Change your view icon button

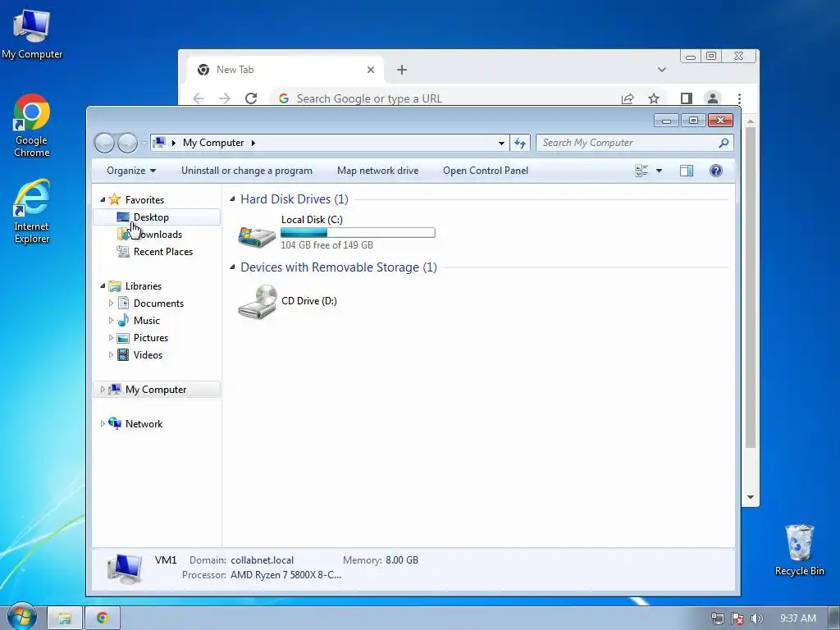click(641, 171)
